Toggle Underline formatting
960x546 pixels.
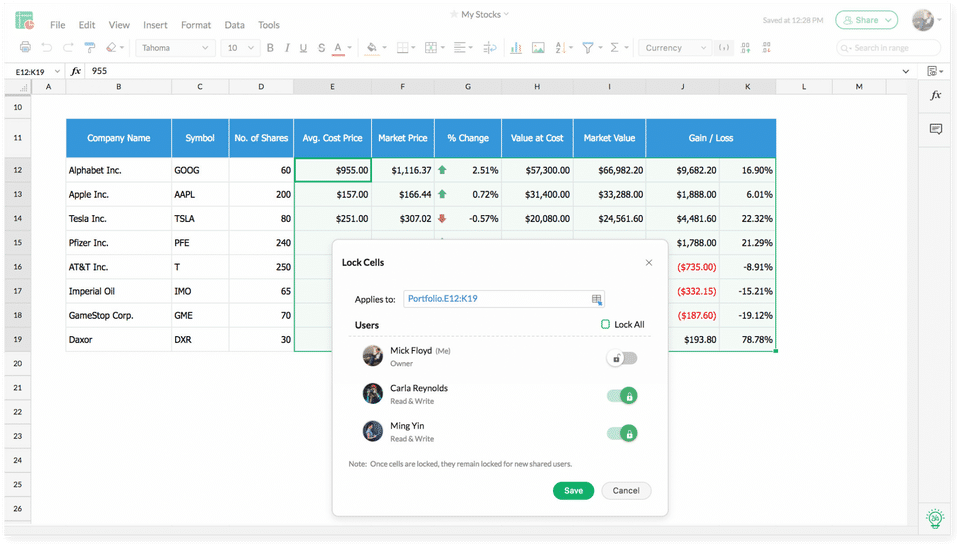pos(303,48)
